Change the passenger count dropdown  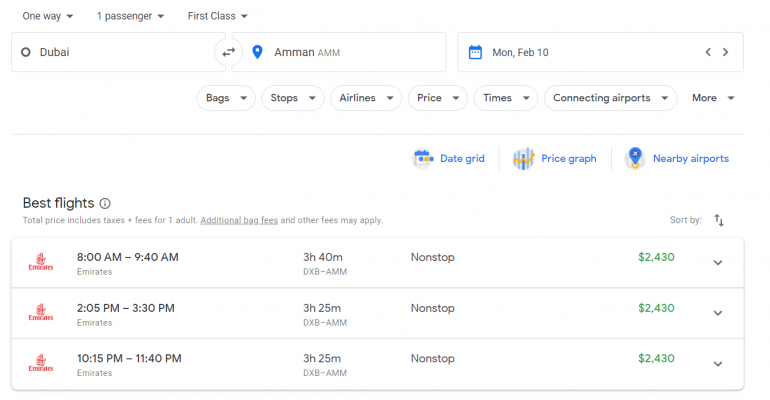(x=130, y=16)
